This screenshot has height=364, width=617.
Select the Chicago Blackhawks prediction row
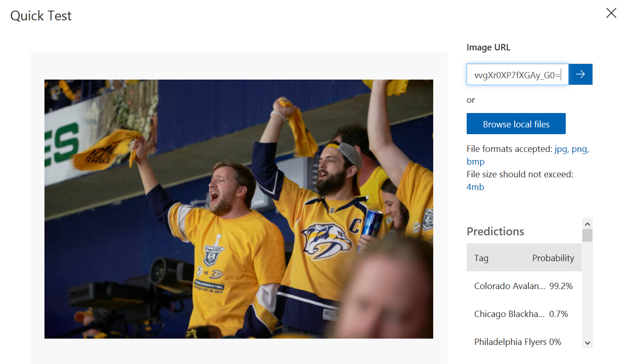524,314
